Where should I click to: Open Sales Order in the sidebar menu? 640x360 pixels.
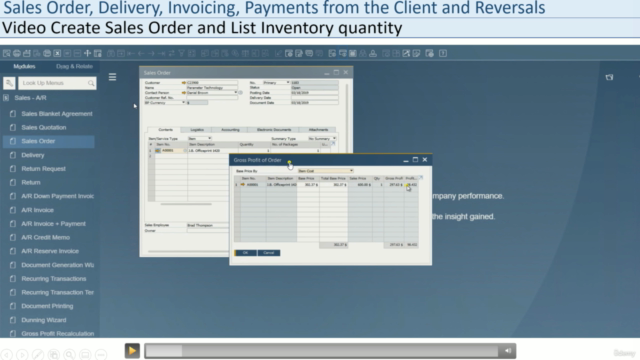click(x=38, y=141)
